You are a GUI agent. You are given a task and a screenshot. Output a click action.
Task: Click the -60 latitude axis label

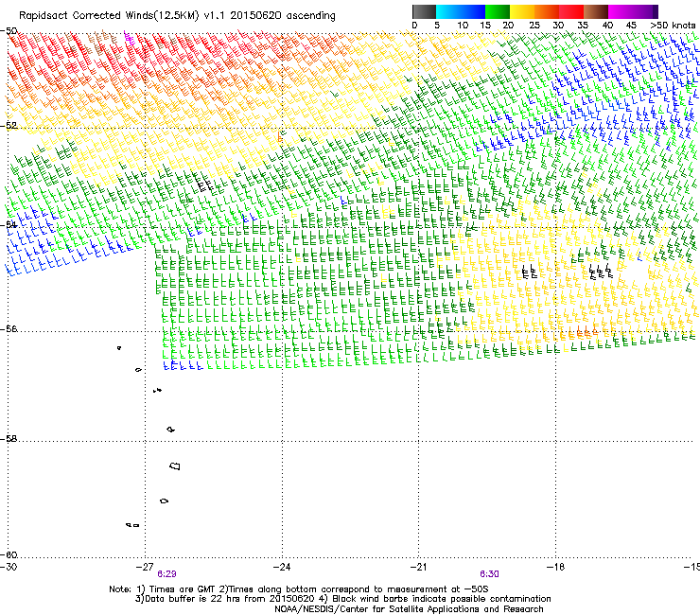click(x=9, y=554)
